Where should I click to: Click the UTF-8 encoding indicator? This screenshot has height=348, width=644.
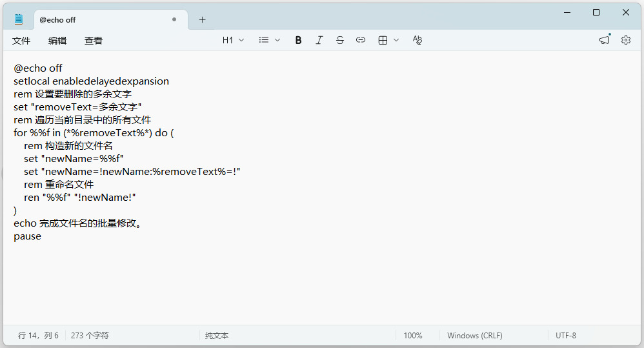[x=566, y=336]
